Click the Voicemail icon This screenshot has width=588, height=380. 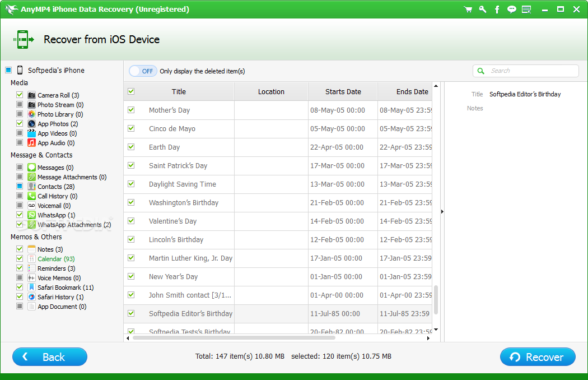pyautogui.click(x=32, y=205)
